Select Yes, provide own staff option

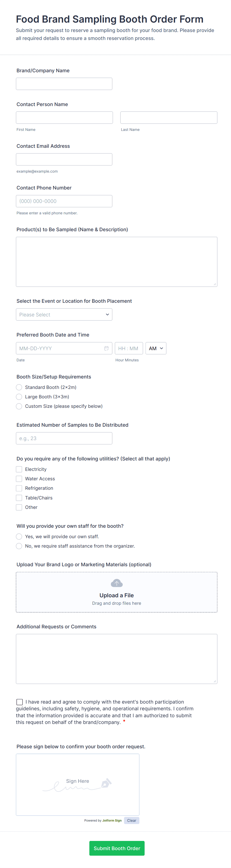coord(19,536)
